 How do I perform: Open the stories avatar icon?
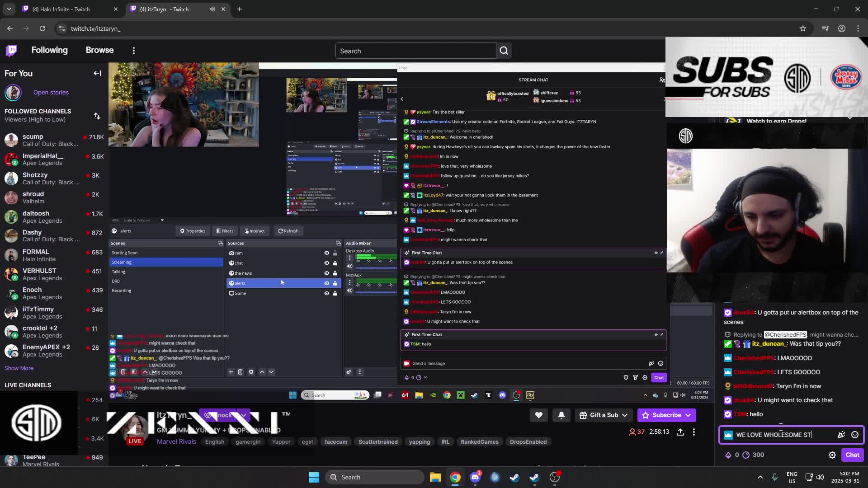13,92
